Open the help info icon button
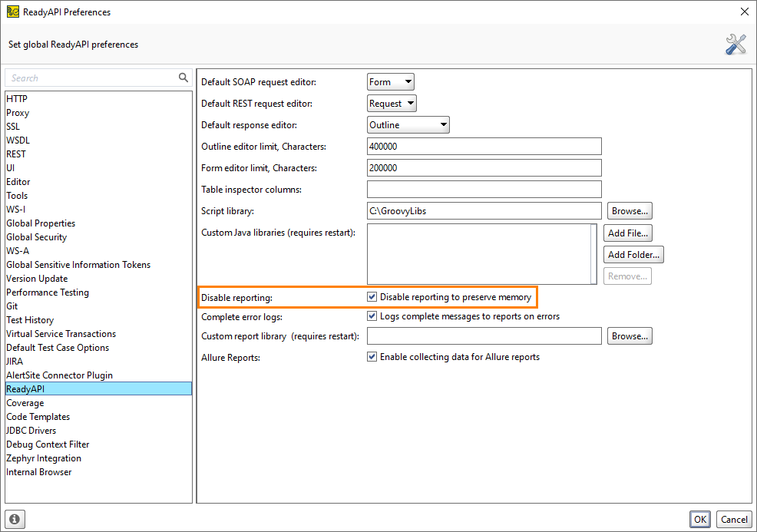 15,519
